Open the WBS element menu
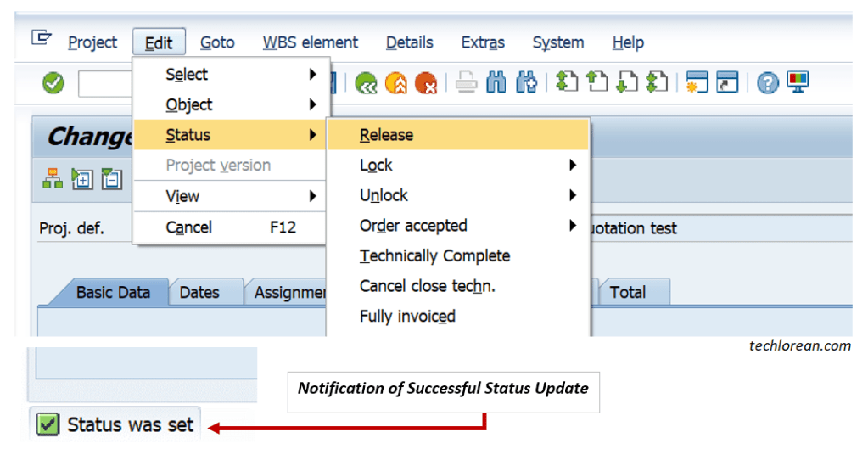 (311, 42)
